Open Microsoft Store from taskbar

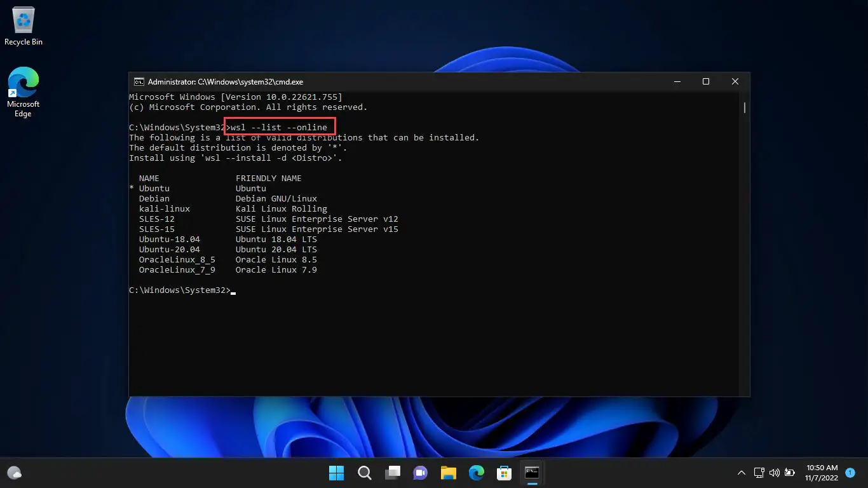(x=505, y=473)
